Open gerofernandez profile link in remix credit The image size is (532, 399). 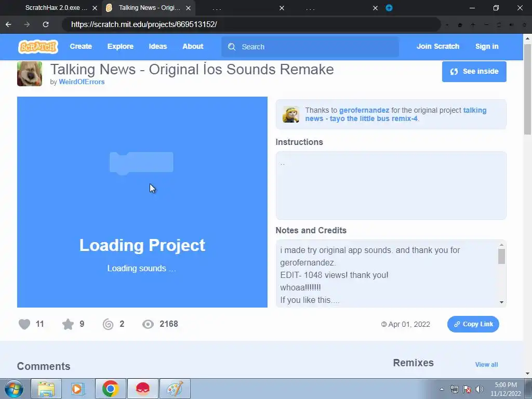pyautogui.click(x=364, y=110)
